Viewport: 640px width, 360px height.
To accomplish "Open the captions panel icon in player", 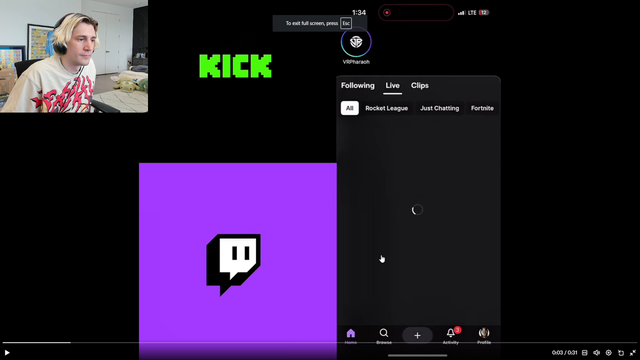I will [x=584, y=353].
